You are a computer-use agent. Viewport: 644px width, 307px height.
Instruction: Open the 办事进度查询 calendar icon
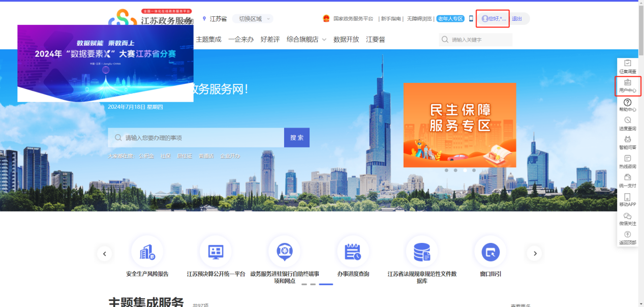(x=353, y=252)
